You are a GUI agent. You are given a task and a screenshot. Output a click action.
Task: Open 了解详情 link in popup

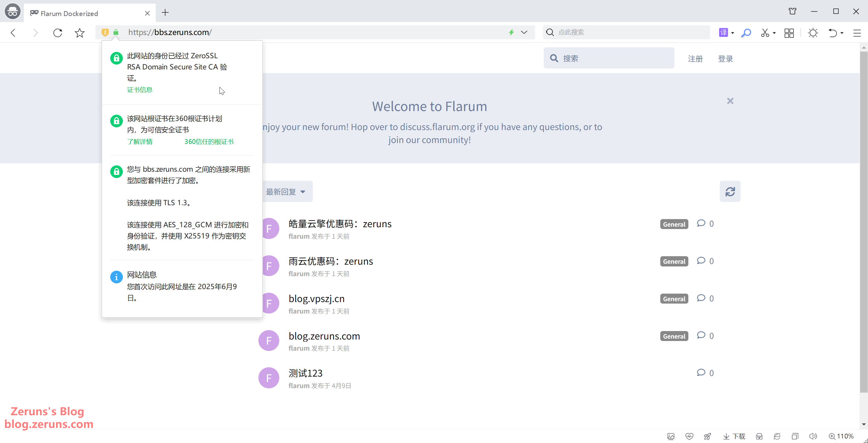tap(139, 142)
